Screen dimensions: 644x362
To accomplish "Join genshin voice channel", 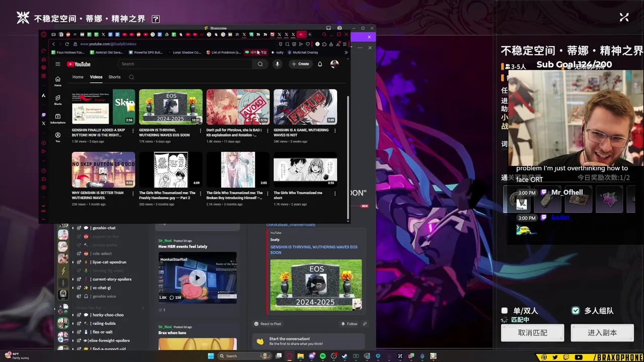I will [104, 296].
